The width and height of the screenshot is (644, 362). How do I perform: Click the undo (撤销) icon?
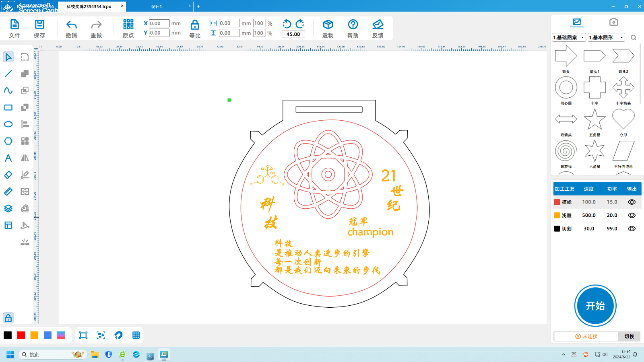(71, 25)
